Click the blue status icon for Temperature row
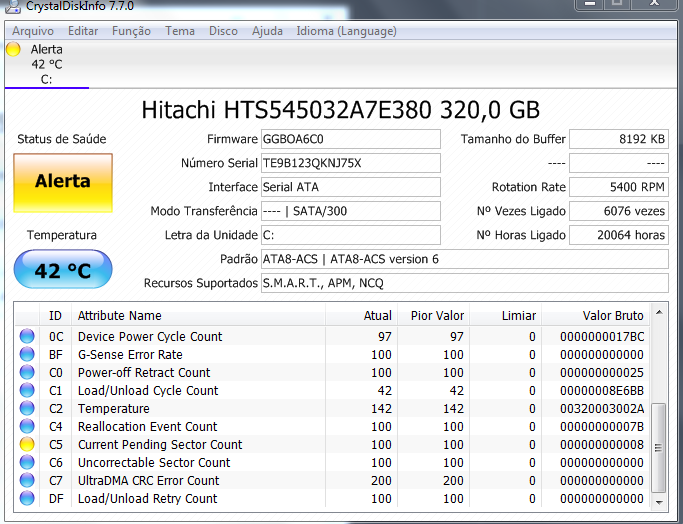This screenshot has height=524, width=683. point(27,408)
